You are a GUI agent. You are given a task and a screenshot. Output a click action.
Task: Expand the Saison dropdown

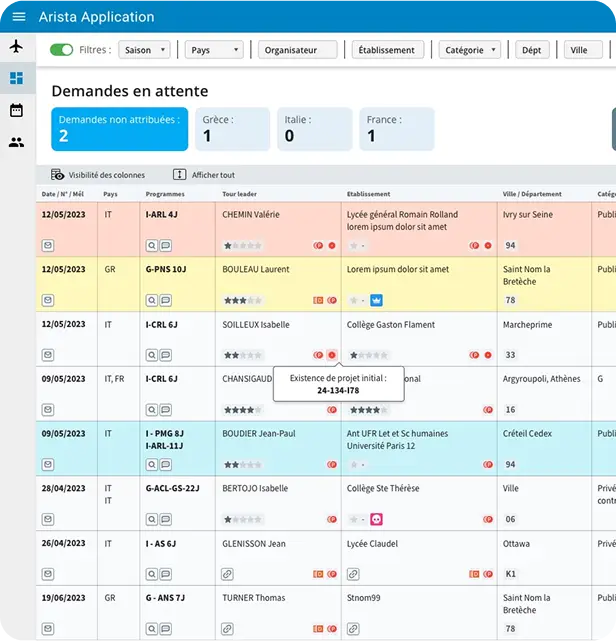tap(144, 50)
